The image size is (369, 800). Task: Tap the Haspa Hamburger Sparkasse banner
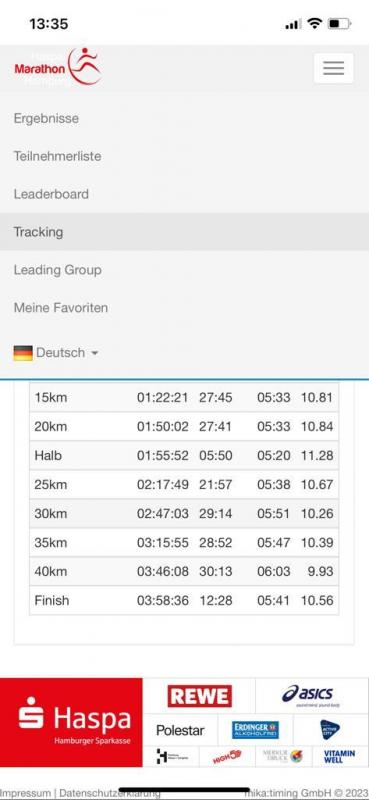pyautogui.click(x=71, y=722)
